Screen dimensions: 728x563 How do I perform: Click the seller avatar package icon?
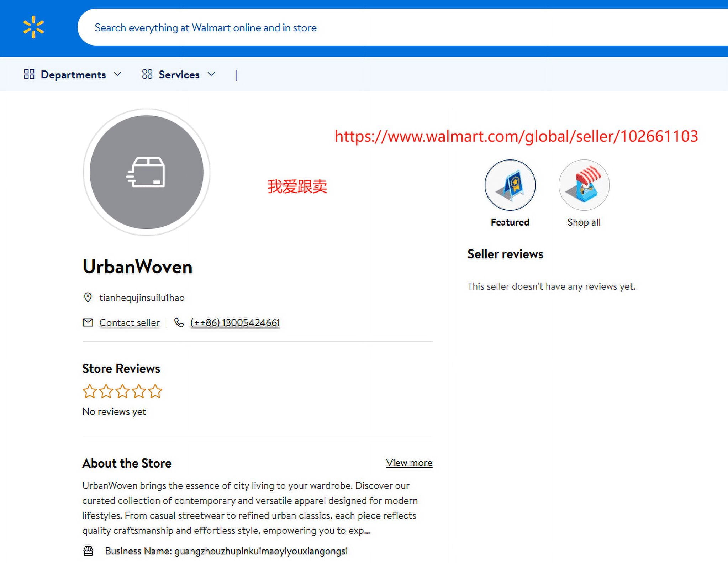[x=146, y=172]
